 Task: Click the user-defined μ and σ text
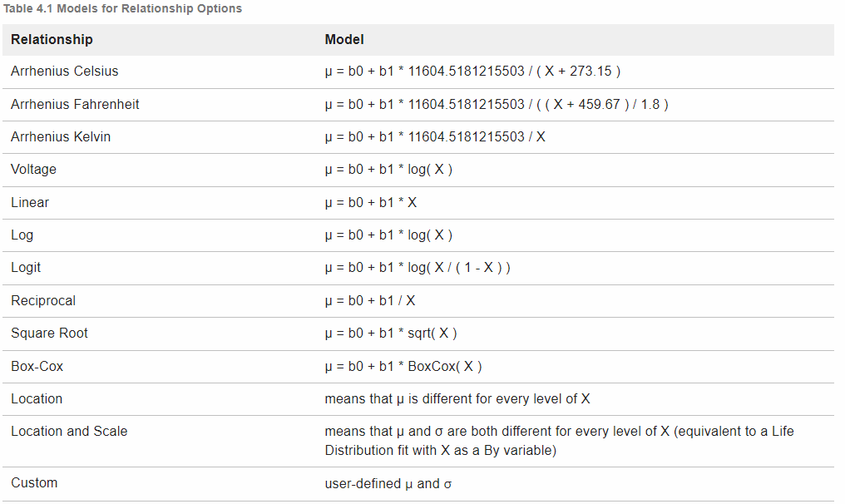point(388,483)
